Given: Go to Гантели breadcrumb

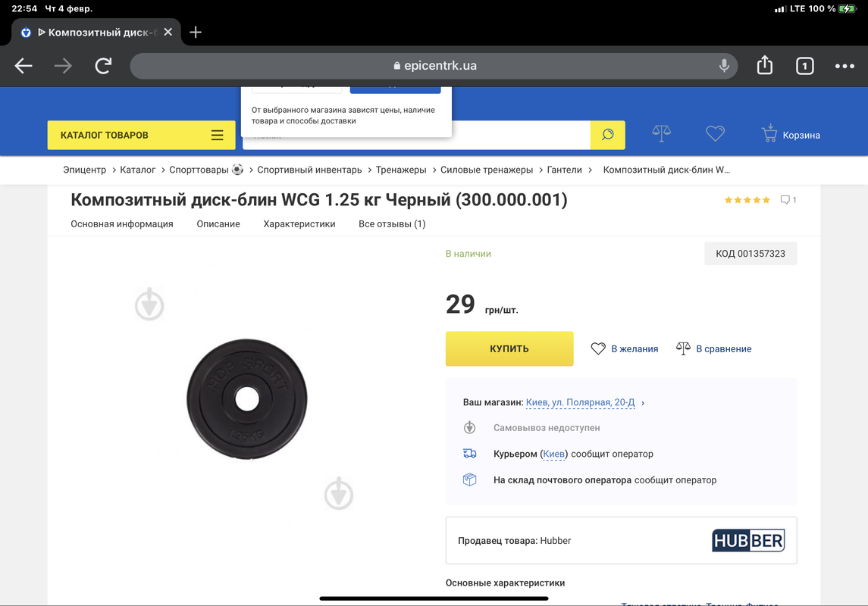Looking at the screenshot, I should [x=565, y=170].
